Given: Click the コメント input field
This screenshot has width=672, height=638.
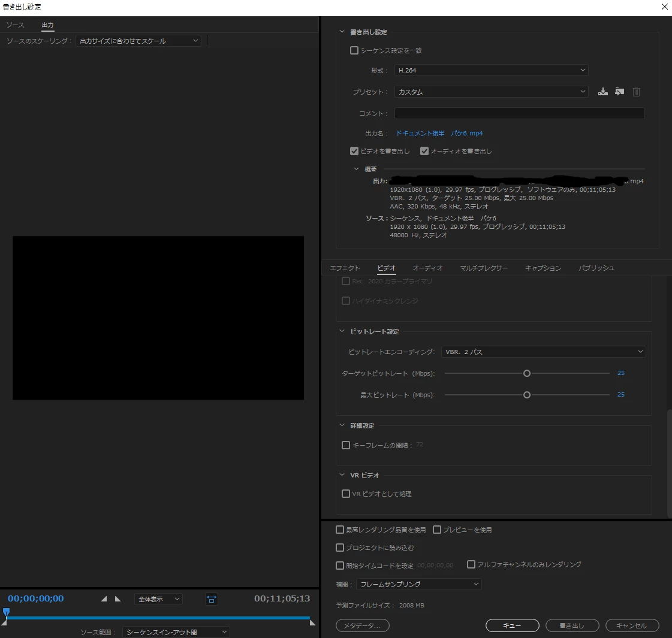Looking at the screenshot, I should pos(519,113).
